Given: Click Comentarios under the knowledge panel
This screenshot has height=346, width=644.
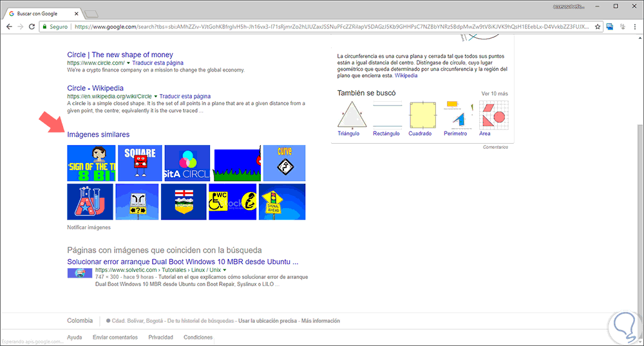Looking at the screenshot, I should point(495,147).
